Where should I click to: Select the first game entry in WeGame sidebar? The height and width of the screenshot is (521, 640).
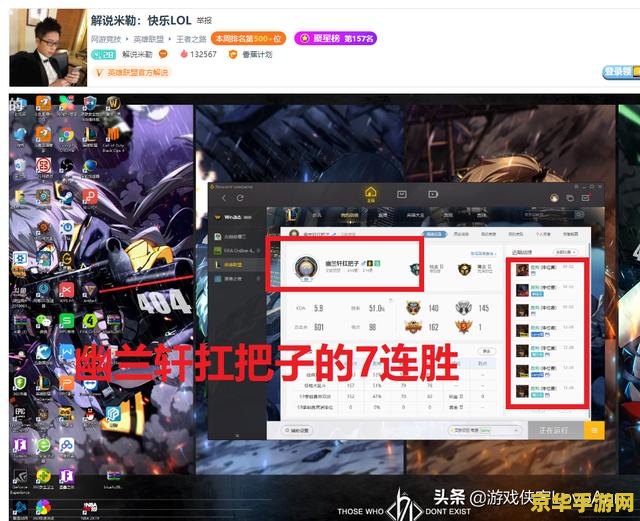[237, 236]
